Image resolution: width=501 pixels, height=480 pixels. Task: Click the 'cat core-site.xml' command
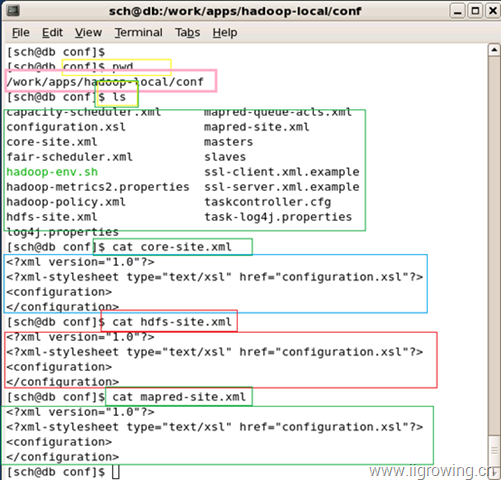[x=172, y=247]
